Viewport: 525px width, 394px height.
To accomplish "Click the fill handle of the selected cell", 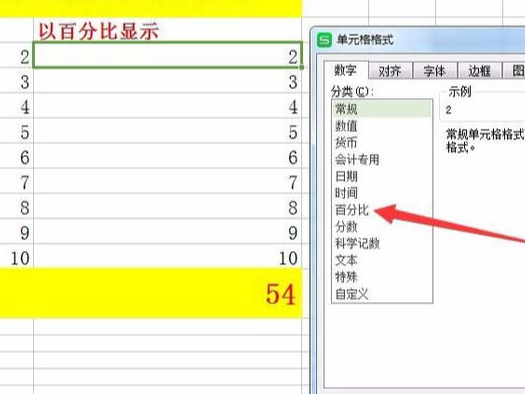I will point(302,67).
